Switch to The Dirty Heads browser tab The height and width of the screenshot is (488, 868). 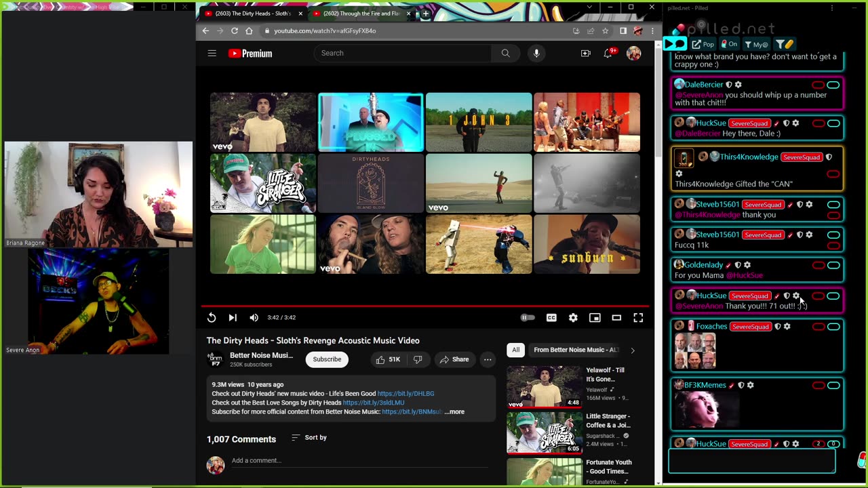click(253, 14)
